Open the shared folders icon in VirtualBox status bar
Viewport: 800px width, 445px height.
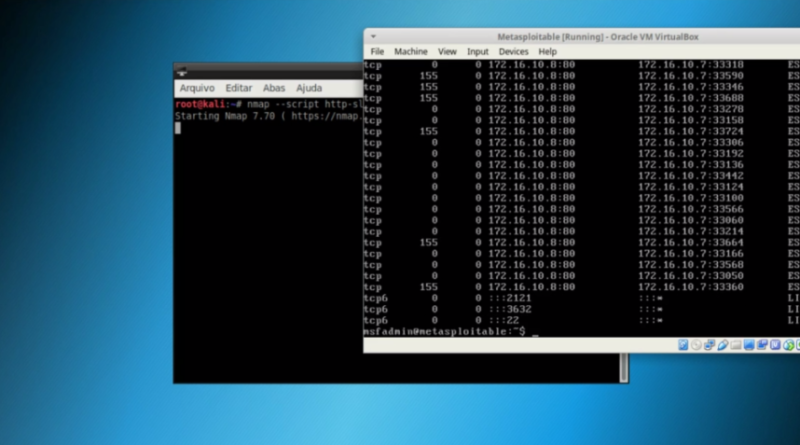(x=736, y=345)
